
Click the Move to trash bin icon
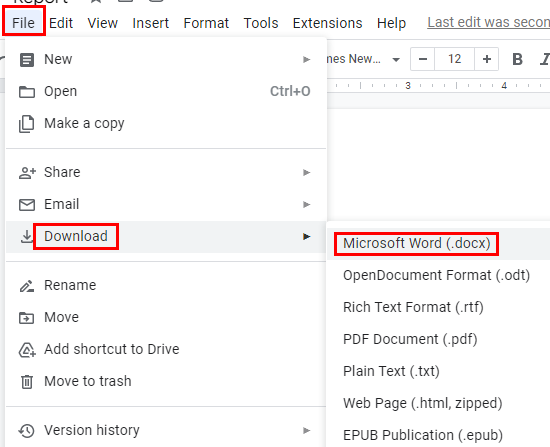click(27, 382)
